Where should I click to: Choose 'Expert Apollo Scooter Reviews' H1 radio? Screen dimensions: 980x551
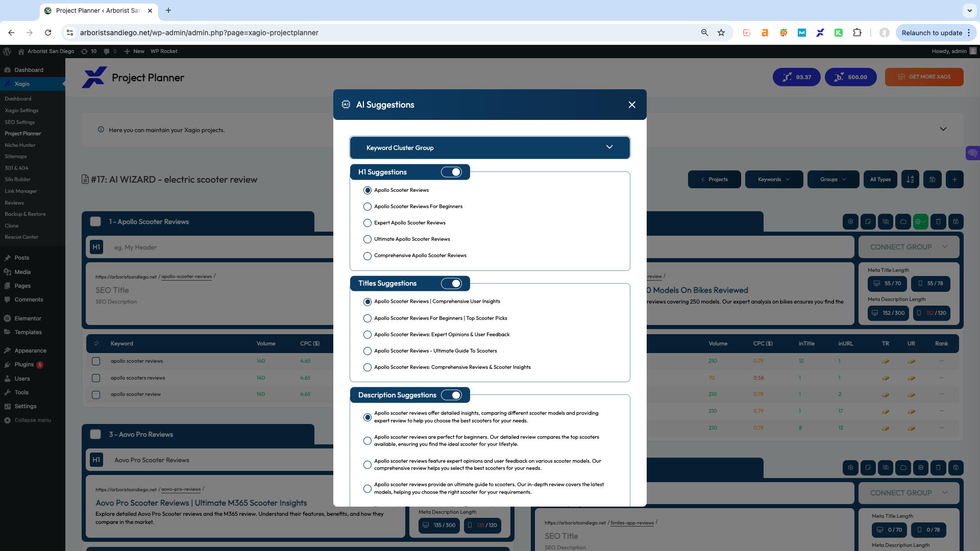tap(367, 223)
